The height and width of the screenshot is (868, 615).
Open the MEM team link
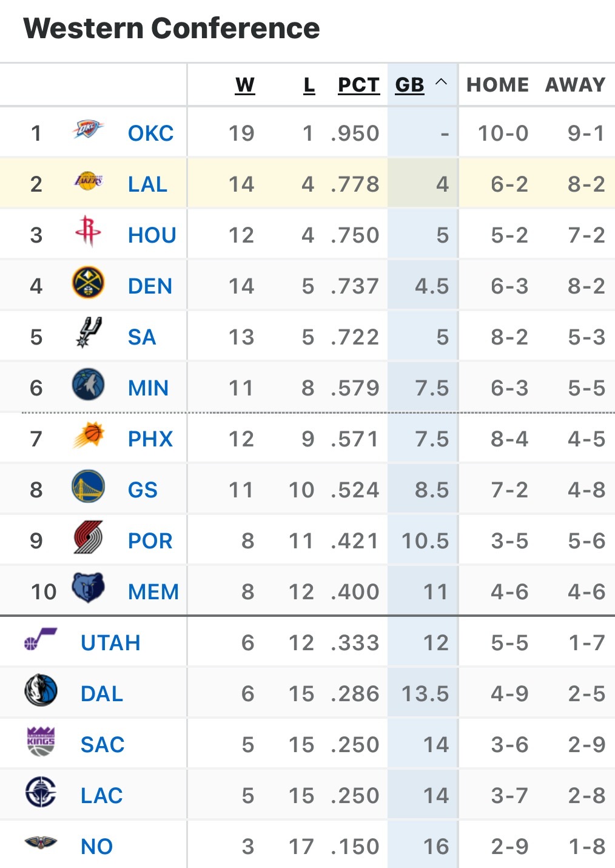click(x=153, y=592)
